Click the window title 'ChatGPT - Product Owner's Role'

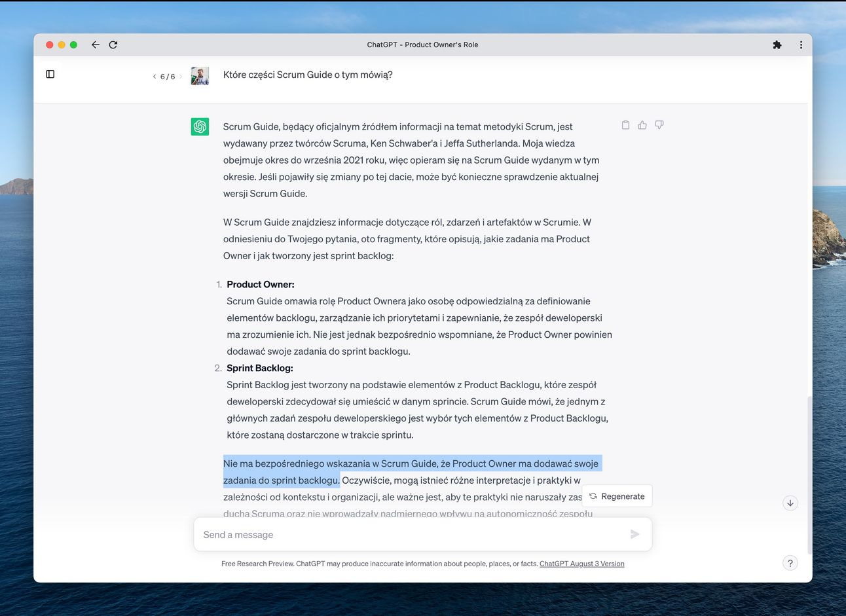(x=422, y=45)
